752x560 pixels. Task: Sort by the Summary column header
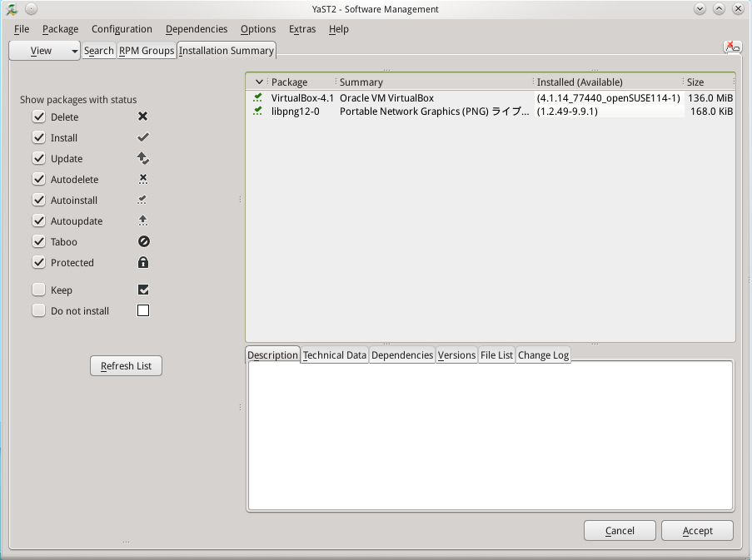(434, 82)
